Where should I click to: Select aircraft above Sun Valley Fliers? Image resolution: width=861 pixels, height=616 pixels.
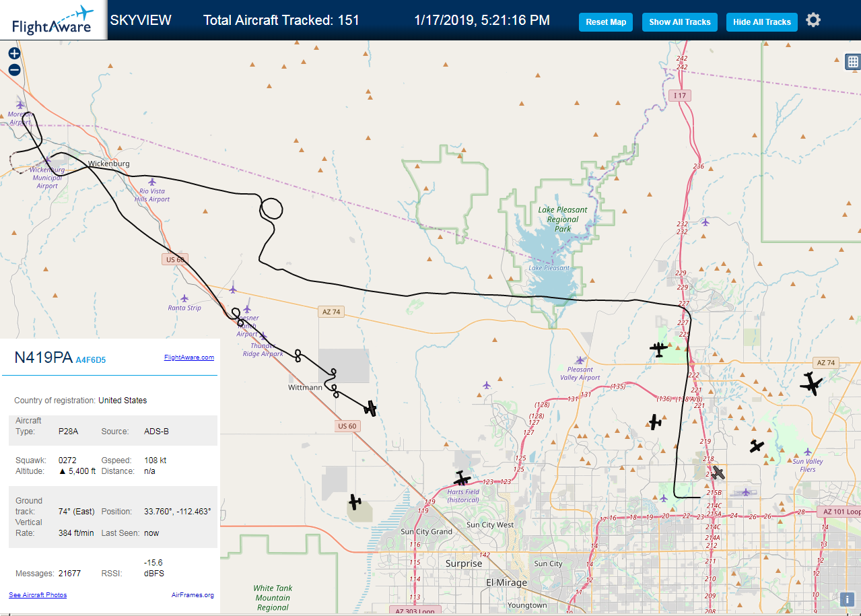point(757,446)
